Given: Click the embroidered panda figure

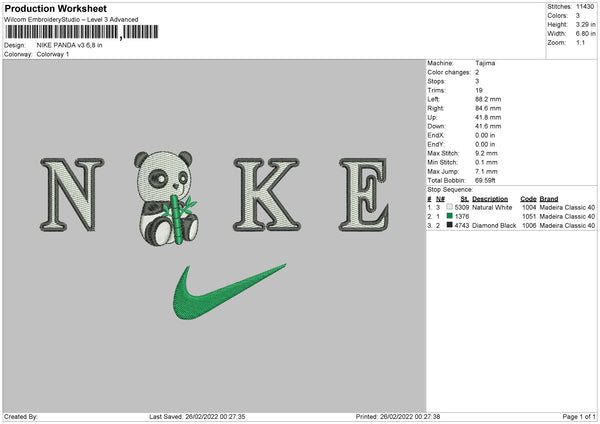Looking at the screenshot, I should click(x=166, y=197).
